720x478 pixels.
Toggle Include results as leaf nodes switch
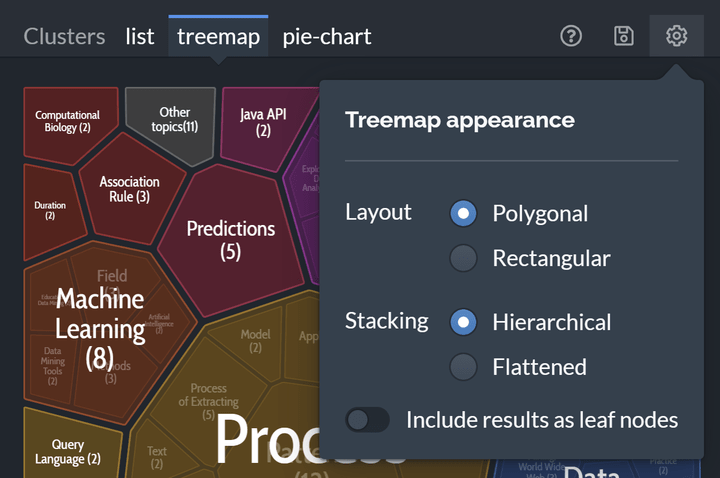(367, 420)
